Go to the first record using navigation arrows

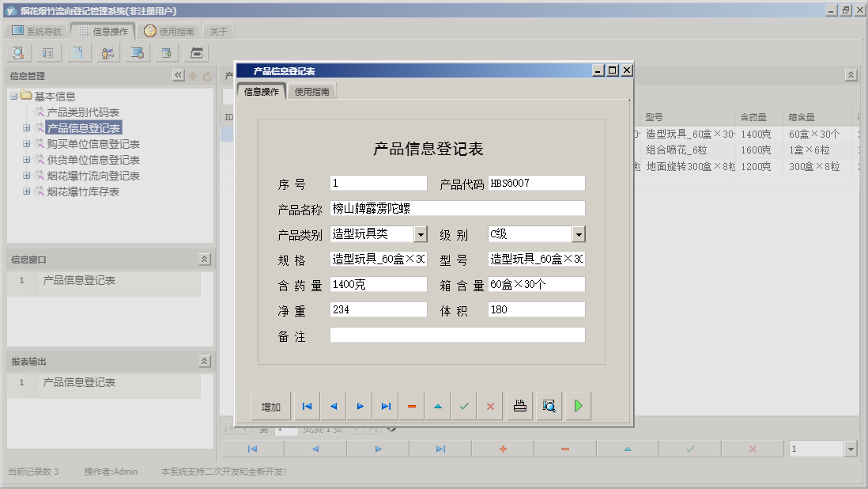click(x=307, y=405)
